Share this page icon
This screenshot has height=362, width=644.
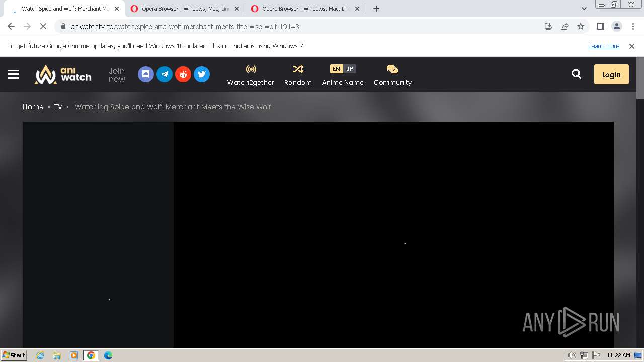coord(565,26)
